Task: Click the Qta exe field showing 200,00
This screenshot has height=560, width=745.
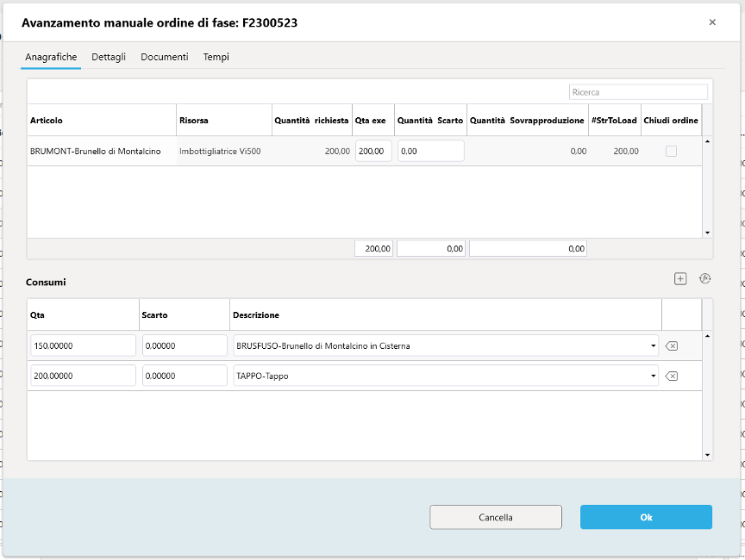Action: pyautogui.click(x=373, y=152)
